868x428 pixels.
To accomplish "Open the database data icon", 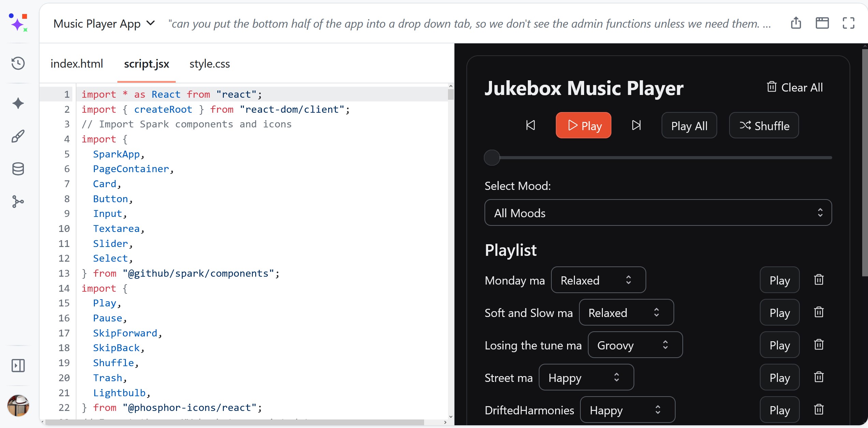I will pyautogui.click(x=18, y=169).
